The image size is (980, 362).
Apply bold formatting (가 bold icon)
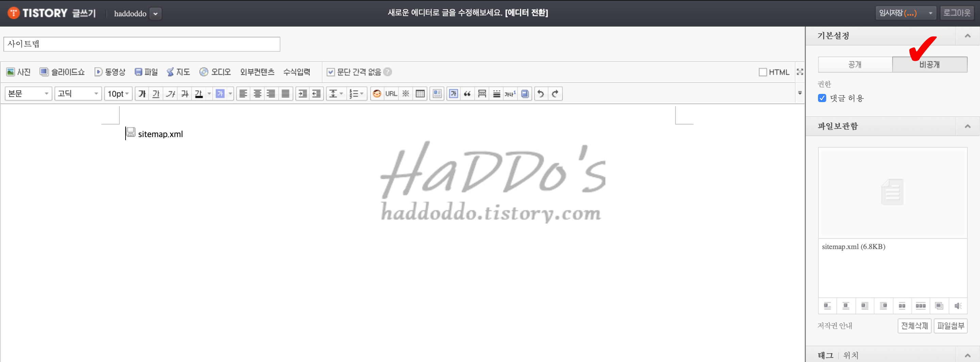pos(142,94)
